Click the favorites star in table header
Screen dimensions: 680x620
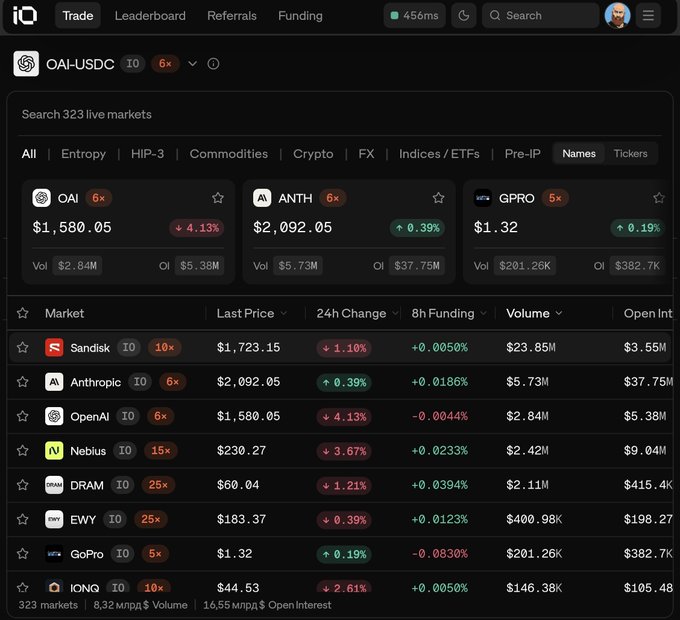[23, 313]
